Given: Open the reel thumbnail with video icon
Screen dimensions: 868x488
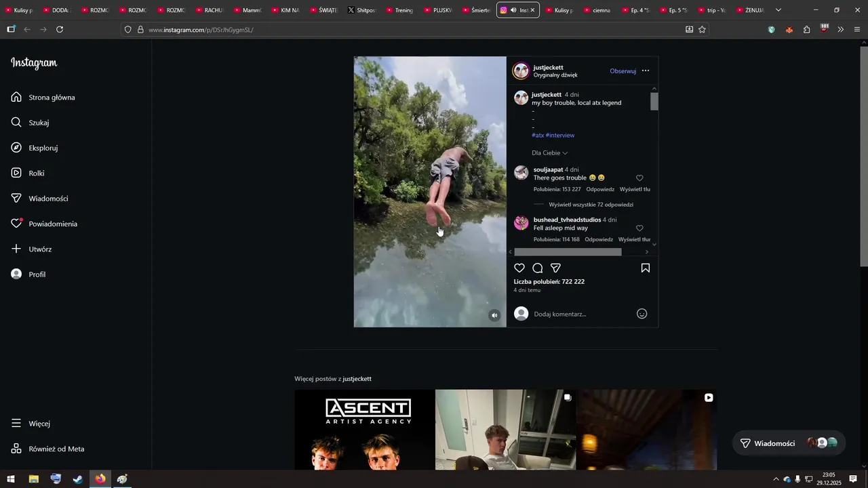Looking at the screenshot, I should point(646,430).
